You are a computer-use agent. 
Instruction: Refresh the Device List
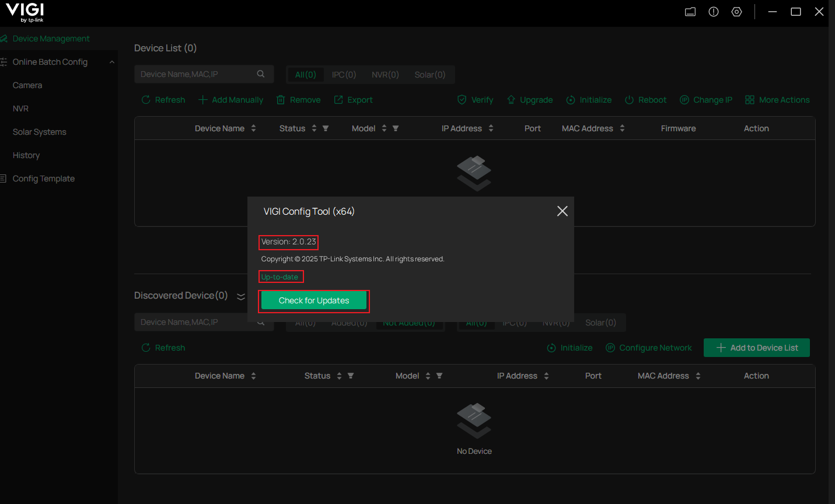163,100
